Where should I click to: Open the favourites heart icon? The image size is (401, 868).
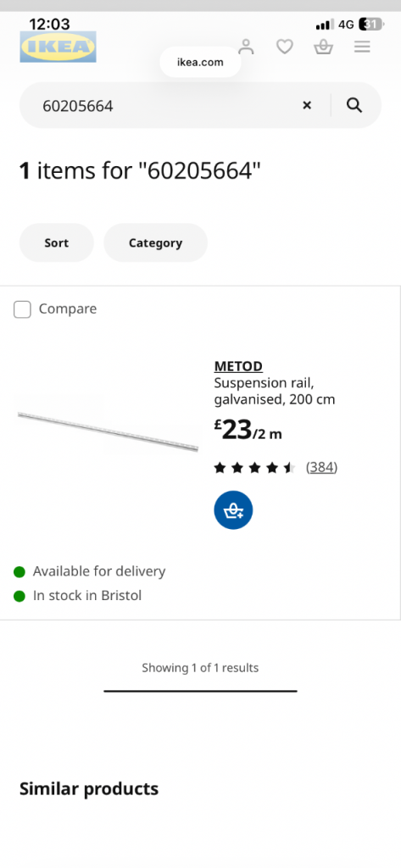(285, 47)
